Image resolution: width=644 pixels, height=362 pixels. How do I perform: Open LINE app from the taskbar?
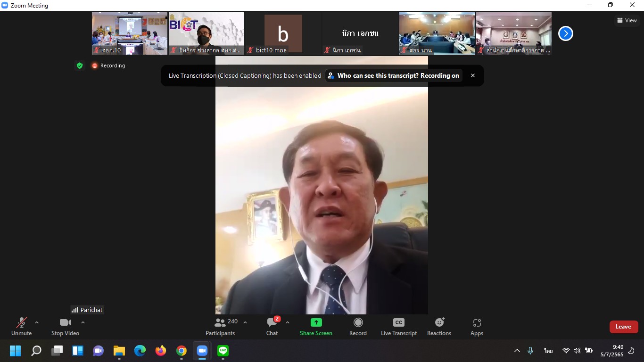pyautogui.click(x=223, y=351)
